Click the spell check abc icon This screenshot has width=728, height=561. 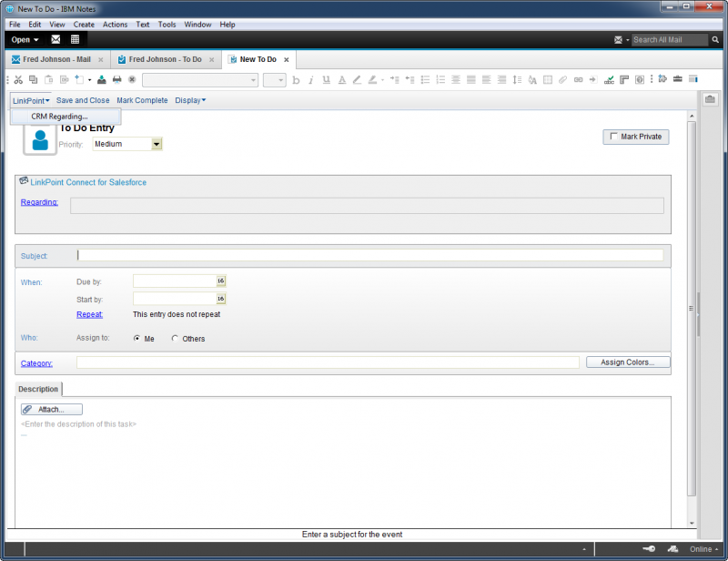click(x=609, y=80)
